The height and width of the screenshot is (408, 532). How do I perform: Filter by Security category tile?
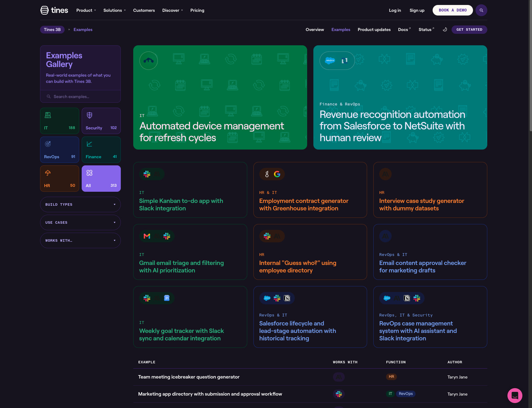pyautogui.click(x=101, y=121)
